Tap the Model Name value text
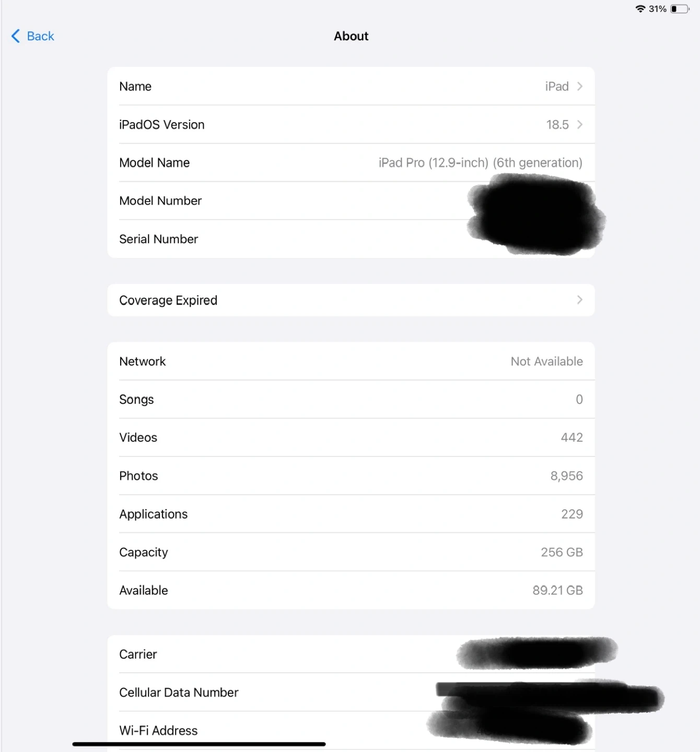Screen dimensions: 700x752 pyautogui.click(x=480, y=163)
